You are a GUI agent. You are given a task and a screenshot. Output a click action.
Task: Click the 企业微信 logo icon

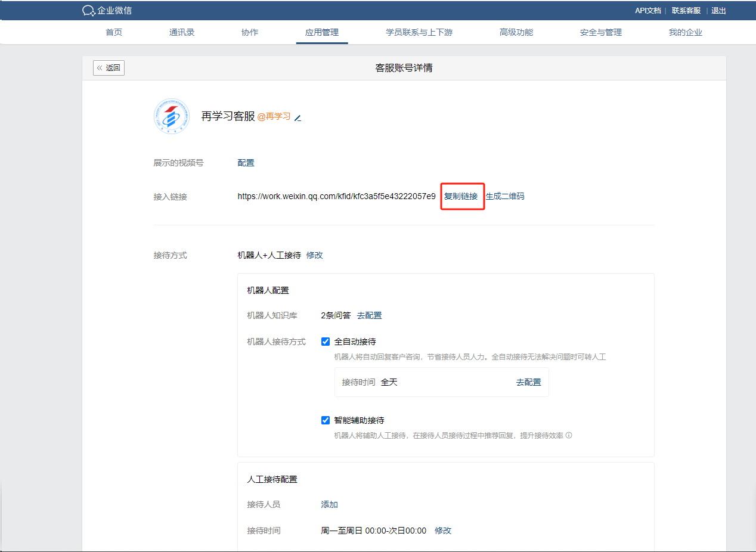(89, 11)
